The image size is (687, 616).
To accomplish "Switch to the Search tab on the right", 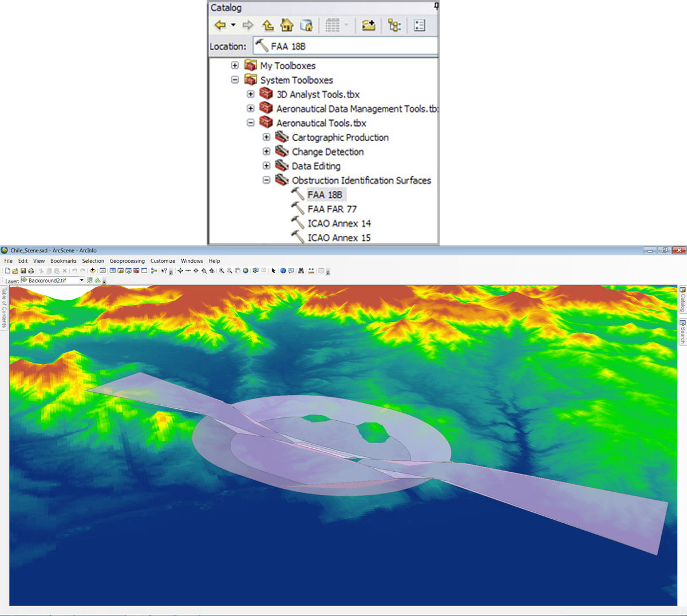I will coord(681,331).
